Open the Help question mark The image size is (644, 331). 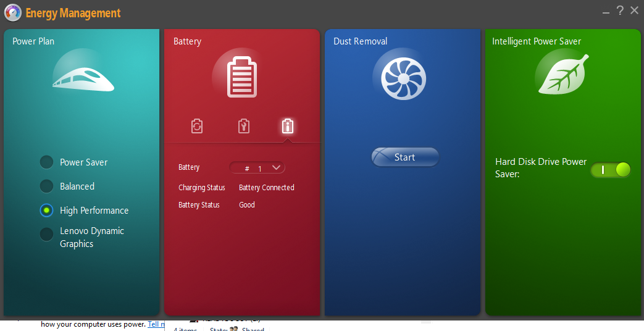[x=620, y=10]
